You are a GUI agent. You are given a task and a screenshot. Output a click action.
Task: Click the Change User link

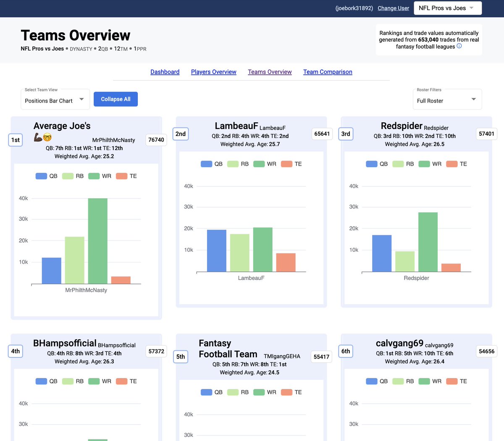click(393, 8)
